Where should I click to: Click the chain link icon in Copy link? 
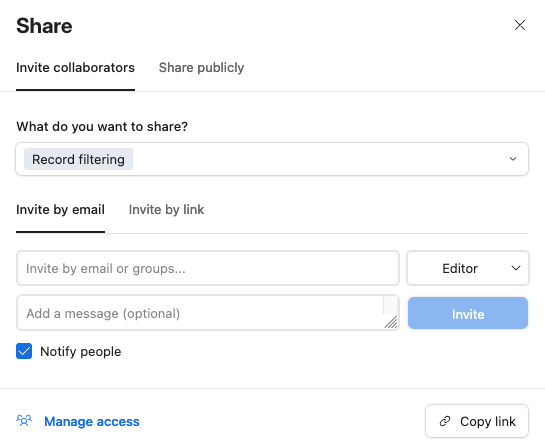coord(445,421)
